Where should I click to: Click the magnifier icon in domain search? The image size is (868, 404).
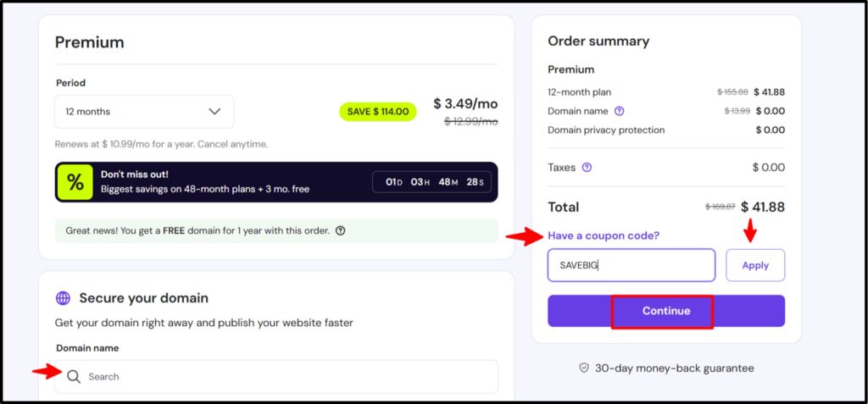coord(74,376)
